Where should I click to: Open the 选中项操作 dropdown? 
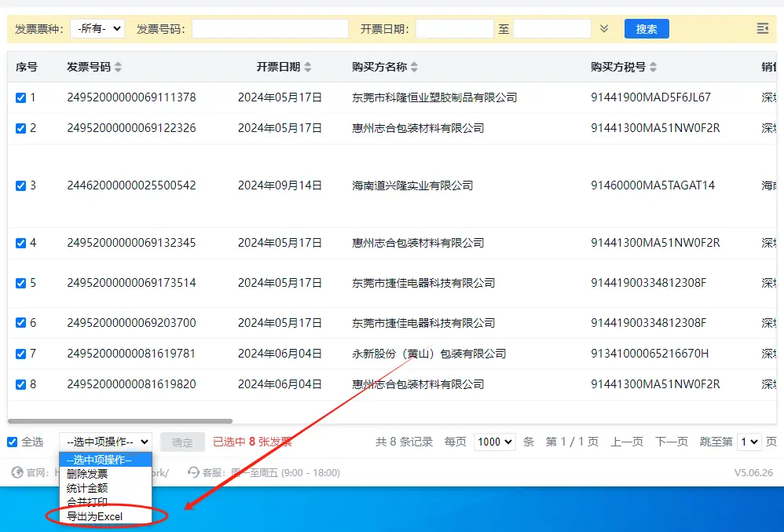[x=105, y=442]
